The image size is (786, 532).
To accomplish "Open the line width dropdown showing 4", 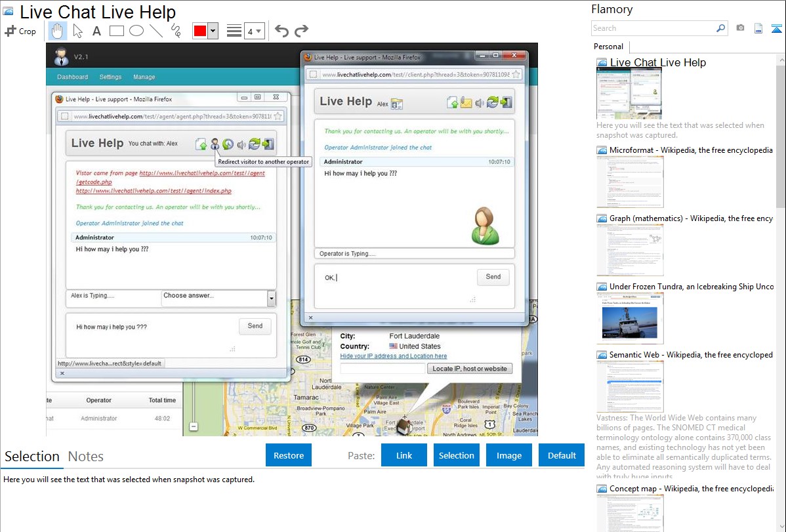I will pyautogui.click(x=255, y=31).
